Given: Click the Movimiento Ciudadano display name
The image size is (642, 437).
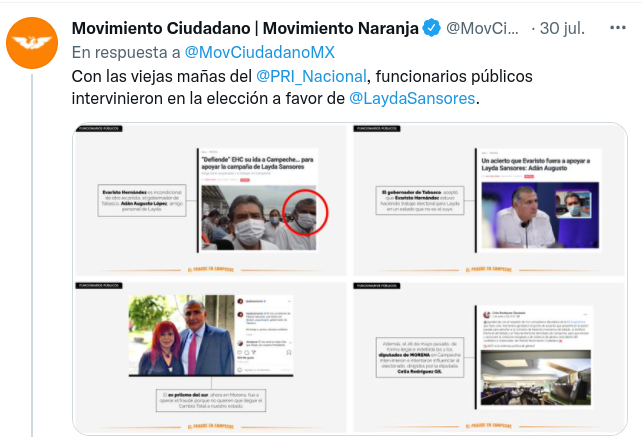Looking at the screenshot, I should click(245, 28).
